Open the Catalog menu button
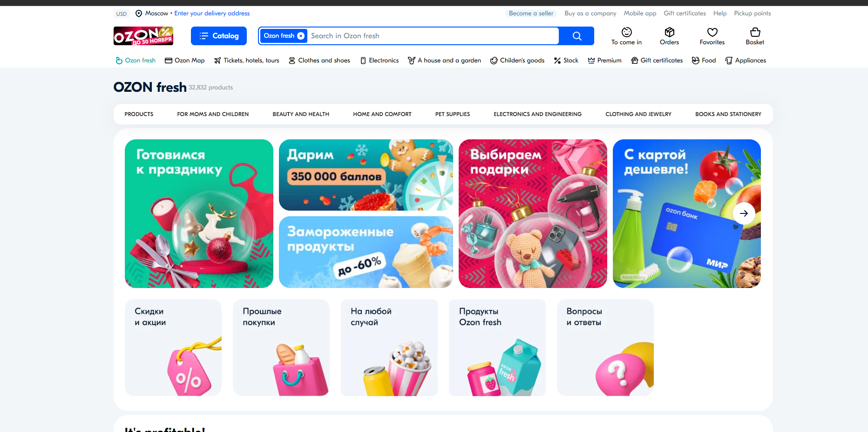The height and width of the screenshot is (432, 868). 218,36
